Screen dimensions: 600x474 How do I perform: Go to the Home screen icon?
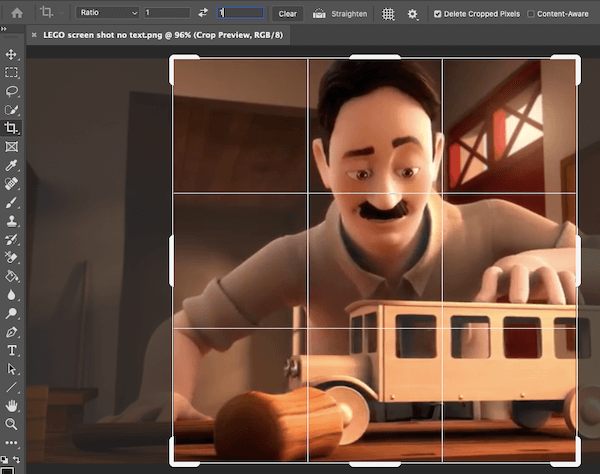[17, 13]
